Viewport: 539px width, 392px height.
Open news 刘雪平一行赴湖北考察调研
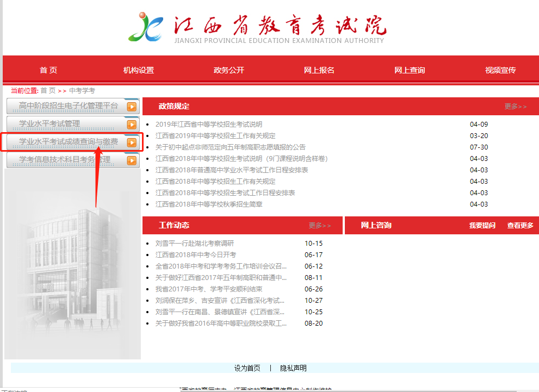click(195, 243)
